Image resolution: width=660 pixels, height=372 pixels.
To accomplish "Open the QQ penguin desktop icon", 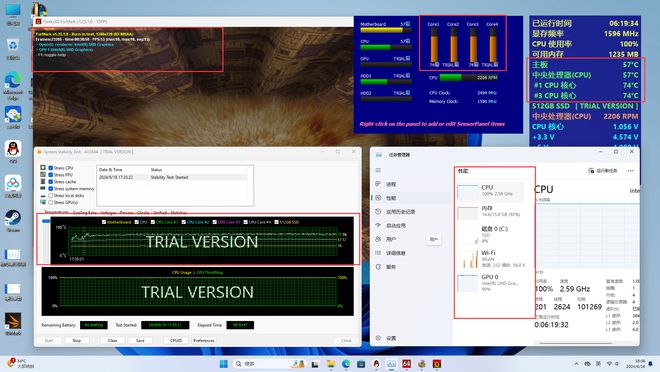I will click(13, 152).
